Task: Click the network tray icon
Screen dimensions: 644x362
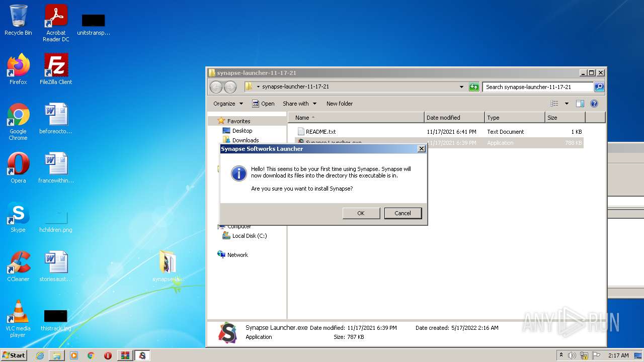Action: point(584,355)
